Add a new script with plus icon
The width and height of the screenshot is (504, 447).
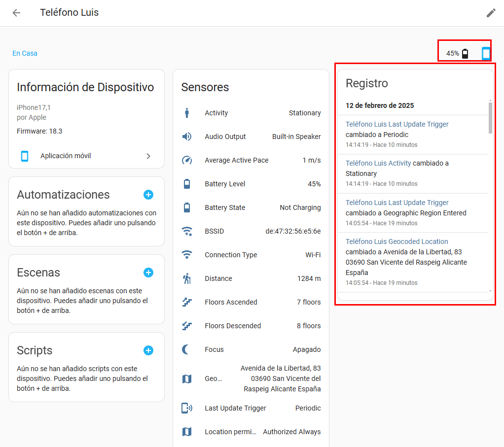point(148,350)
